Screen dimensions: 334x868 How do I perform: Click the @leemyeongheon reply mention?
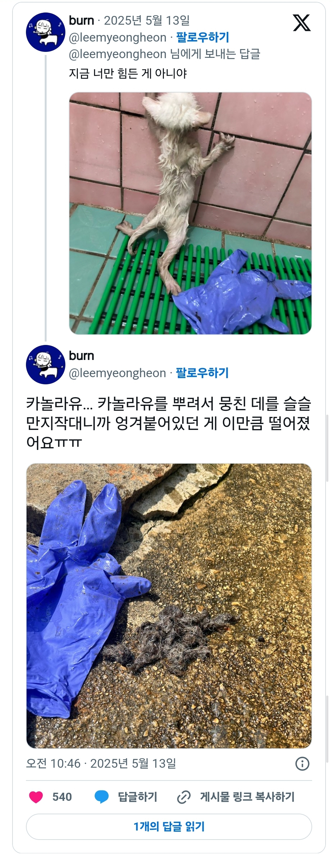point(117,54)
